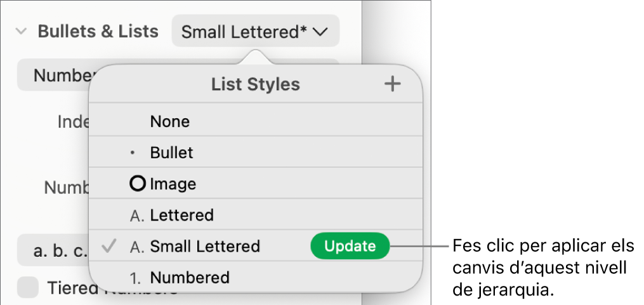Collapse the Bullets & Lists section chevron
Viewport: 644px width, 305px height.
pos(22,32)
